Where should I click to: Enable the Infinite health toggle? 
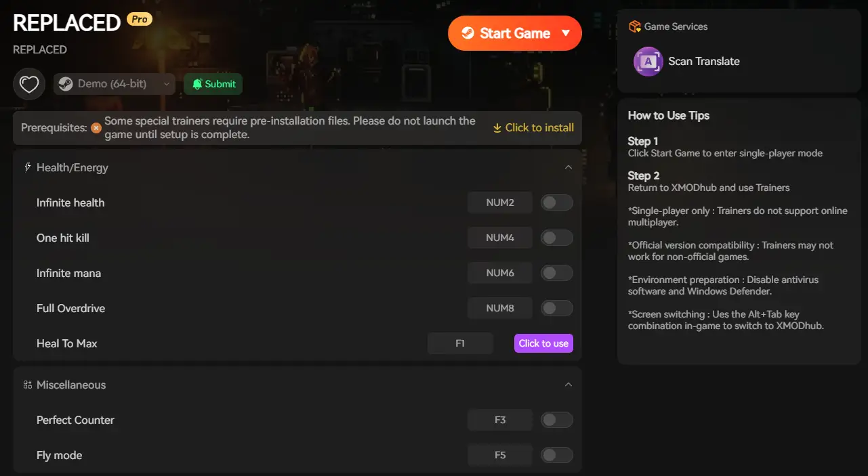[x=556, y=202]
